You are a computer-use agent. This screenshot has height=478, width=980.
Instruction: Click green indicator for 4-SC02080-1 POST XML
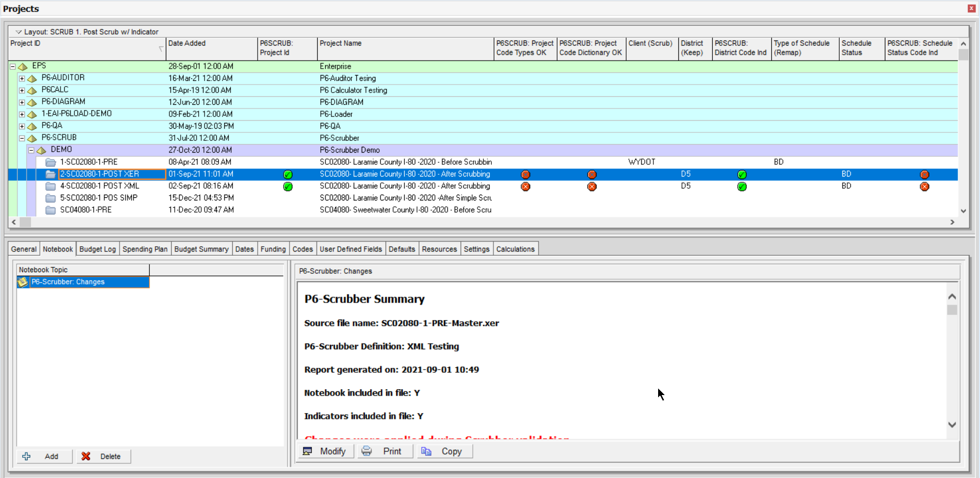tap(288, 187)
